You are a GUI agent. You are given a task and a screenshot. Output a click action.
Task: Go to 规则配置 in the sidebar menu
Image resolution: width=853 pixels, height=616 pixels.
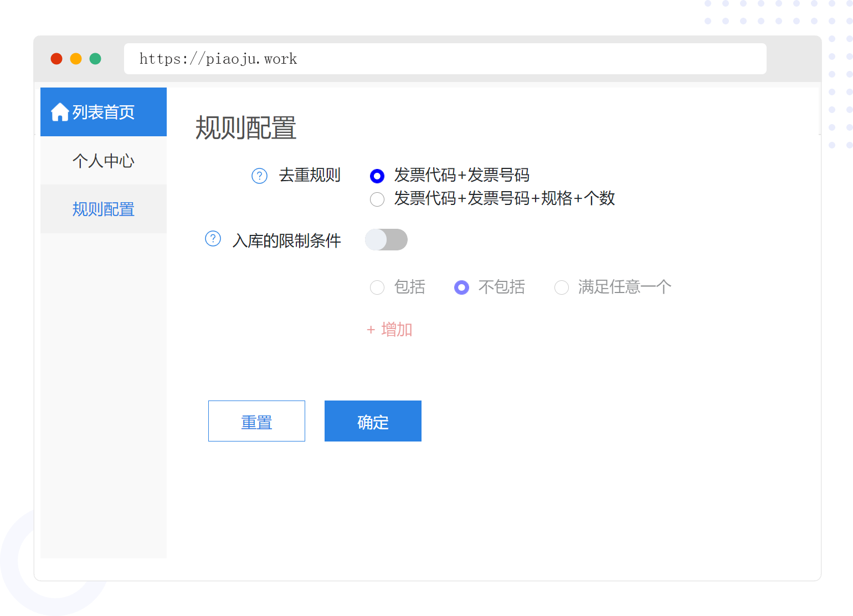[104, 209]
